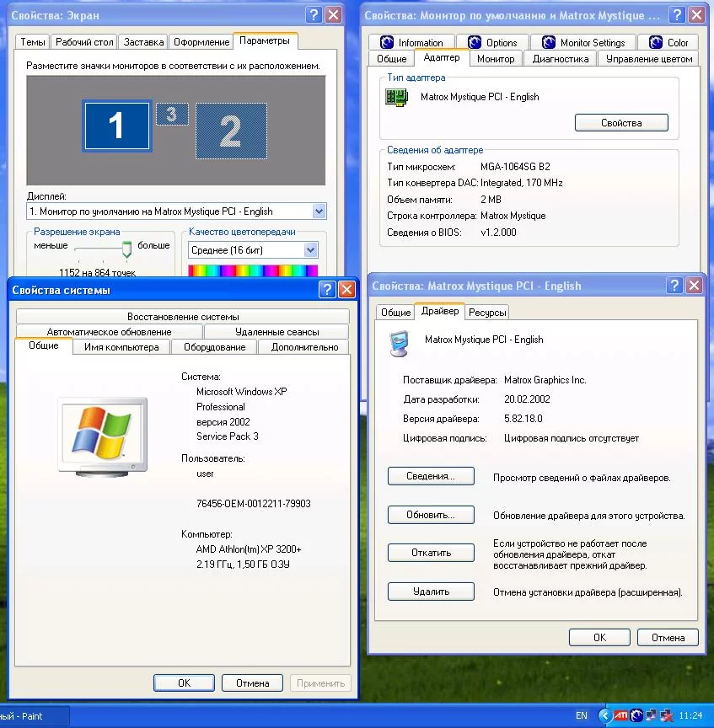Click the connected network tray icon
714x728 pixels.
[x=652, y=715]
